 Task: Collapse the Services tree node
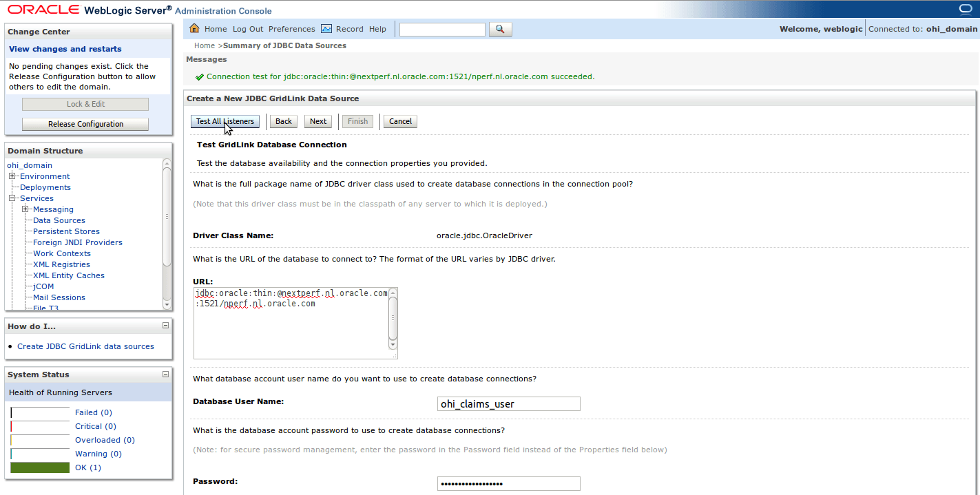coord(12,198)
